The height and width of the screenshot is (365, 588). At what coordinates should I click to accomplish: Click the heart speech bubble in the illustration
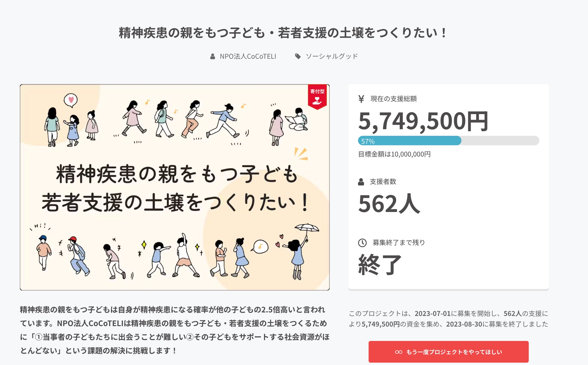[71, 100]
